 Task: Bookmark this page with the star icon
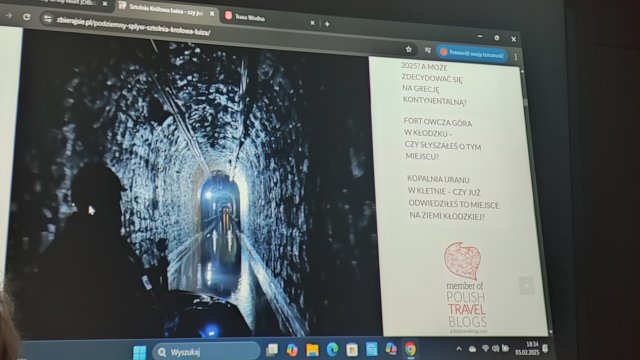coord(409,49)
